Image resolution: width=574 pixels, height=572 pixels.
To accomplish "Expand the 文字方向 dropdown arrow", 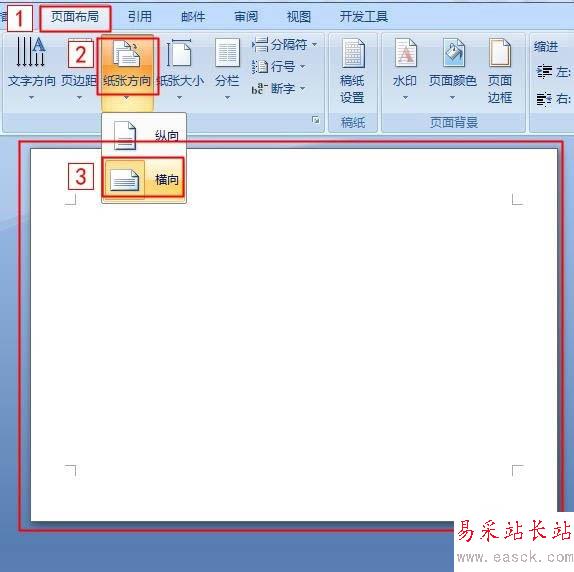I will (31, 97).
